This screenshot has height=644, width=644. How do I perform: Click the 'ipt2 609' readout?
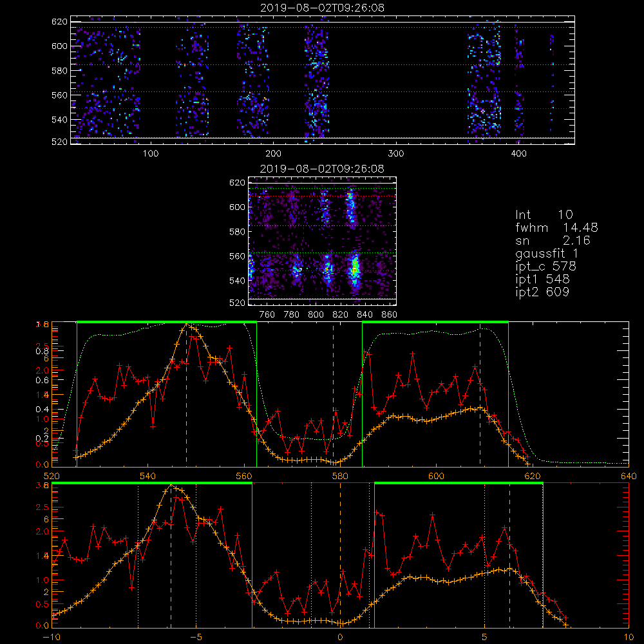coord(542,292)
